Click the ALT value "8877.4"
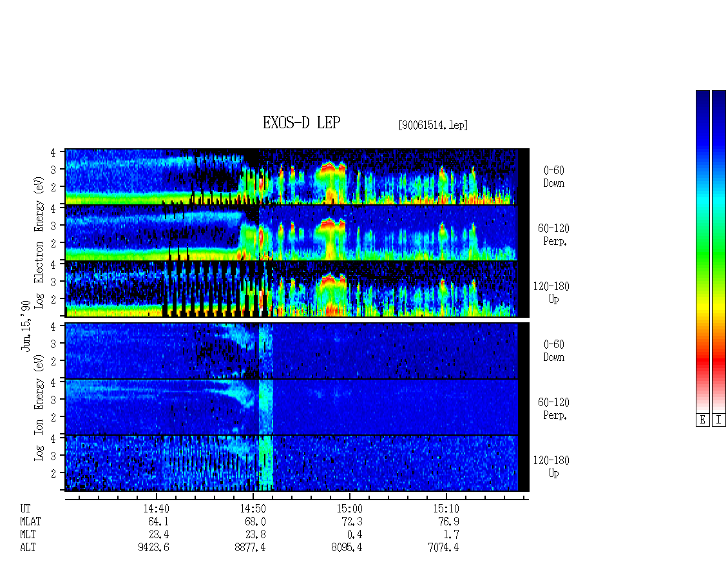 250,547
